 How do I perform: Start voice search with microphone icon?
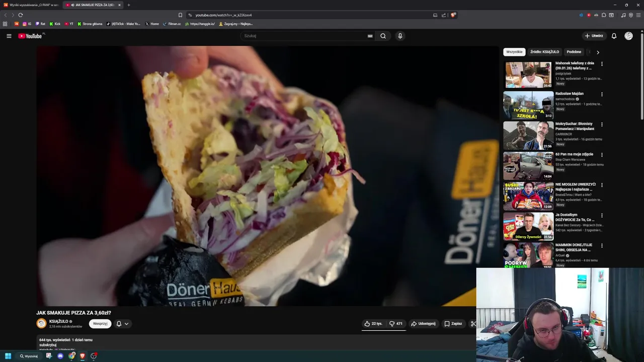[400, 36]
